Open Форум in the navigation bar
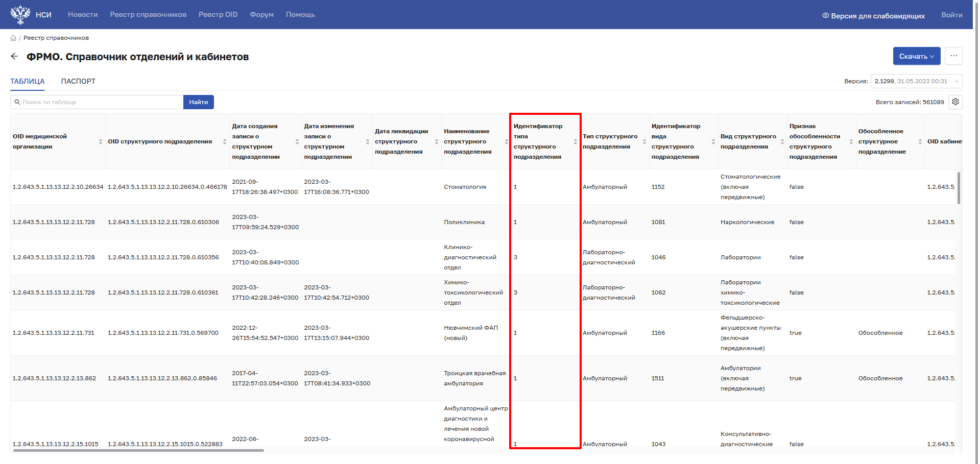The width and height of the screenshot is (980, 464). coord(261,14)
